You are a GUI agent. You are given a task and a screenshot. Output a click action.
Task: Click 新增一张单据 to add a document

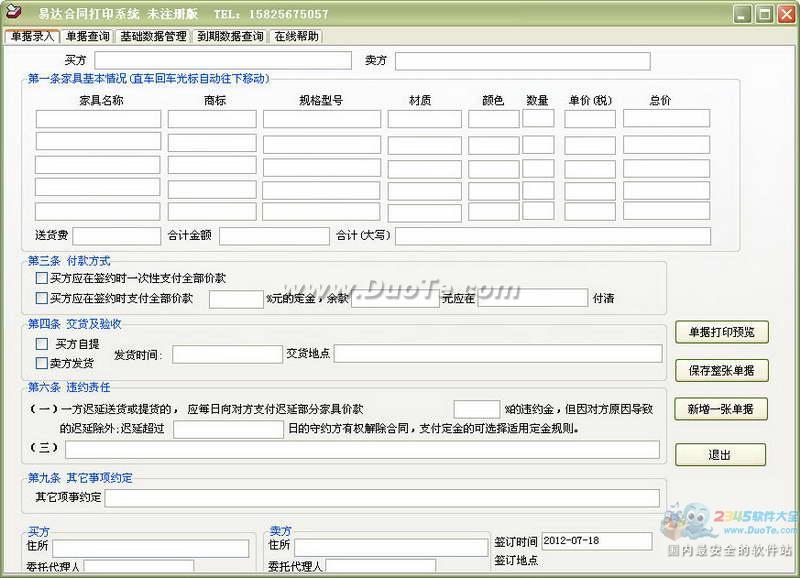pyautogui.click(x=721, y=409)
